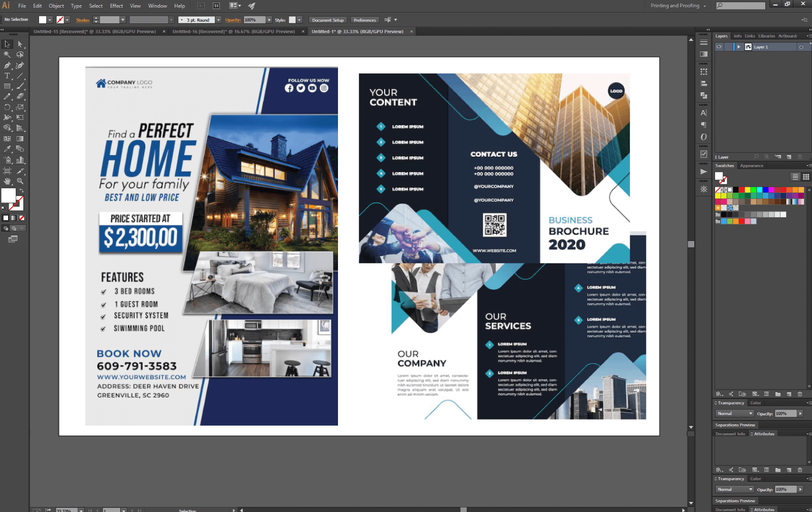812x512 pixels.
Task: Expand Layer 1 in Layers panel
Action: pyautogui.click(x=739, y=47)
